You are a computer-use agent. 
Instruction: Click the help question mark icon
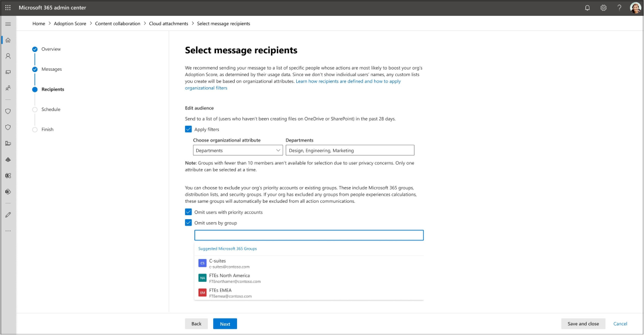tap(619, 8)
